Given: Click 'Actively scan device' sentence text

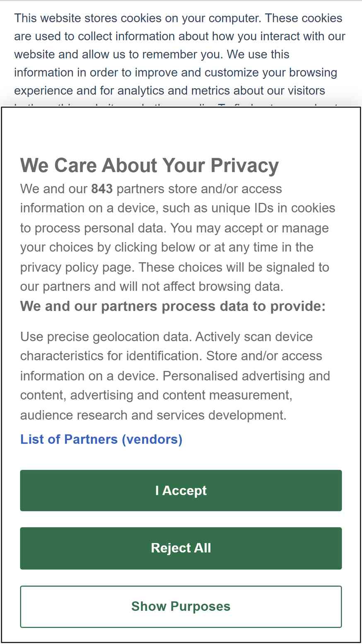Looking at the screenshot, I should pyautogui.click(x=254, y=337).
